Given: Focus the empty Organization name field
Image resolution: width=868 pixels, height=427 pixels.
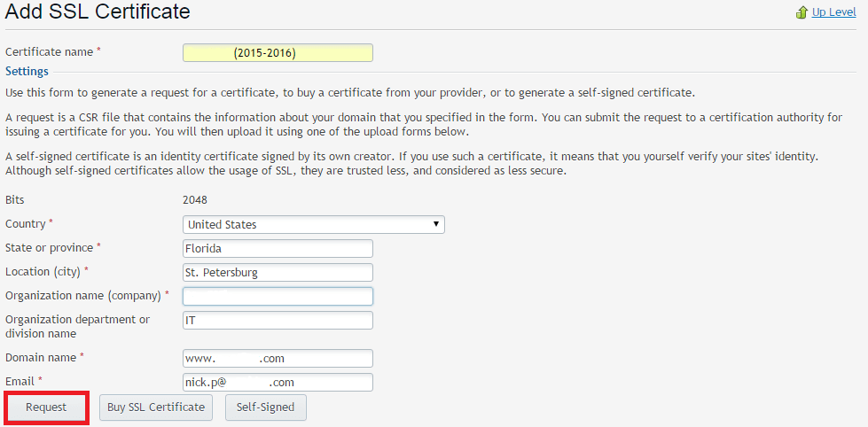Looking at the screenshot, I should (x=278, y=296).
